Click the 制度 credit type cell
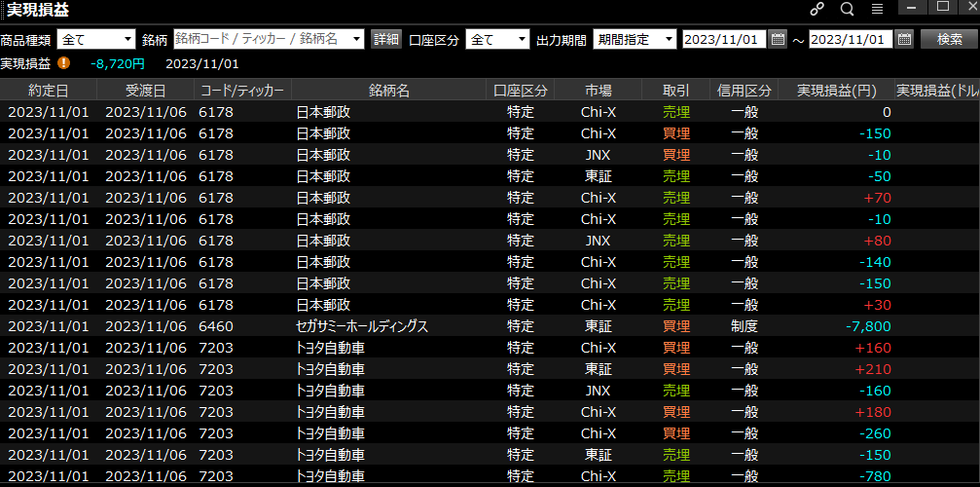The height and width of the screenshot is (487, 980). pos(744,326)
